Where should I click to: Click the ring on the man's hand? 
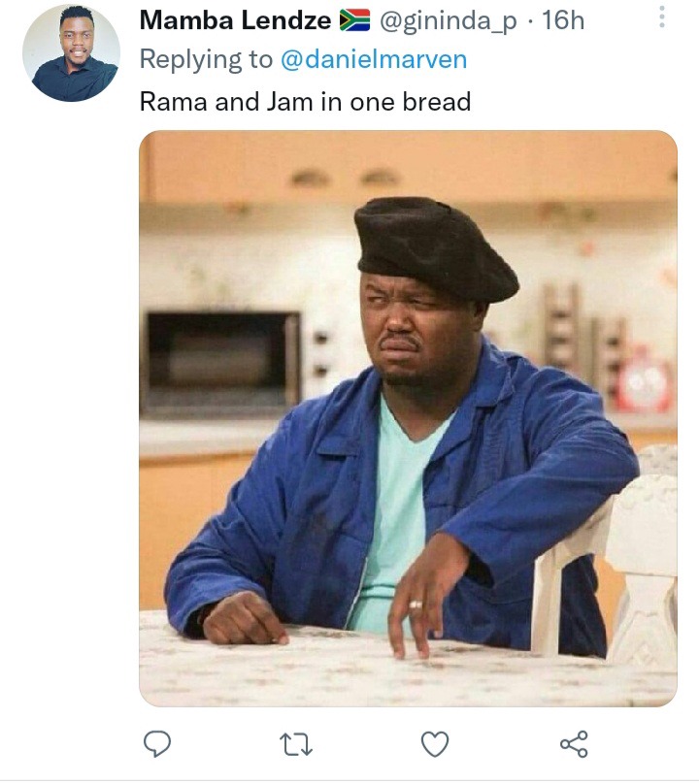[416, 604]
